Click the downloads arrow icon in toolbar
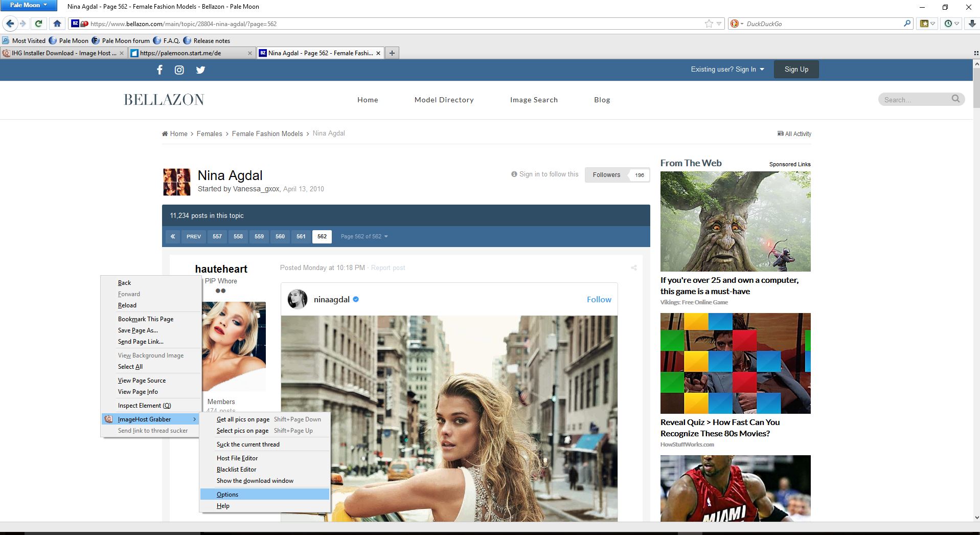Image resolution: width=980 pixels, height=535 pixels. (x=971, y=24)
